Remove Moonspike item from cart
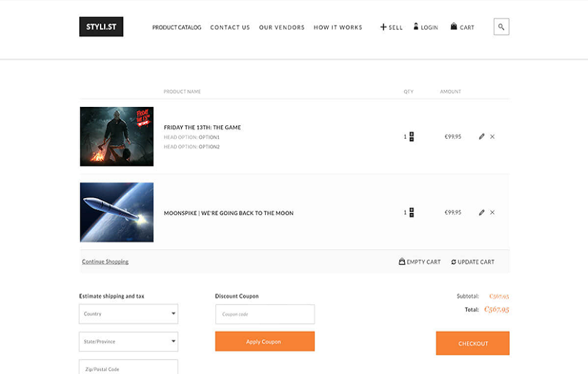Viewport: 588px width, 374px height. click(492, 212)
